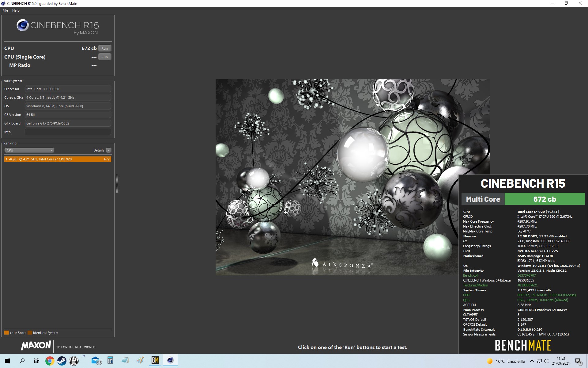Click the Cores x GHz field

point(68,98)
